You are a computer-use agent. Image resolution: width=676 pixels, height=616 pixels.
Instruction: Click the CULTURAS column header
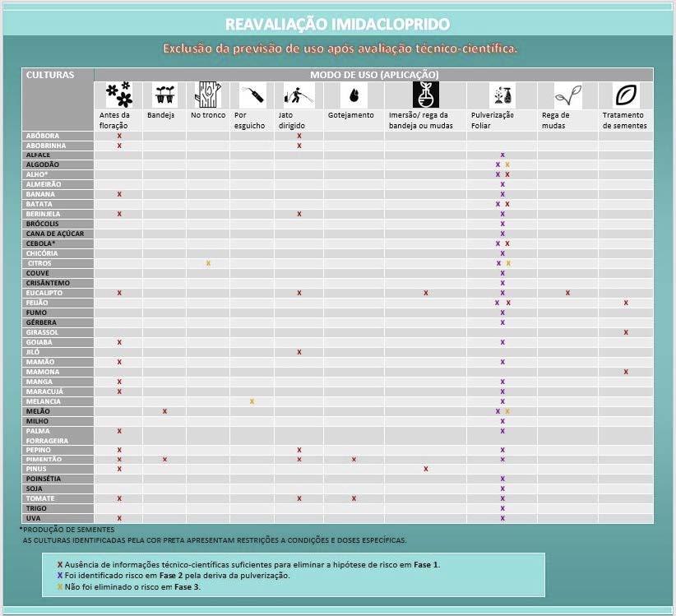click(x=50, y=75)
